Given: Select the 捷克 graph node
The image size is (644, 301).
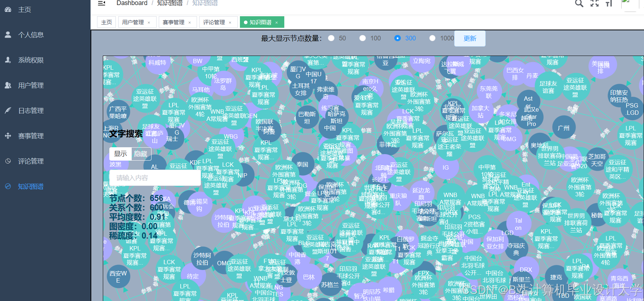Looking at the screenshot, I should click(x=556, y=277).
